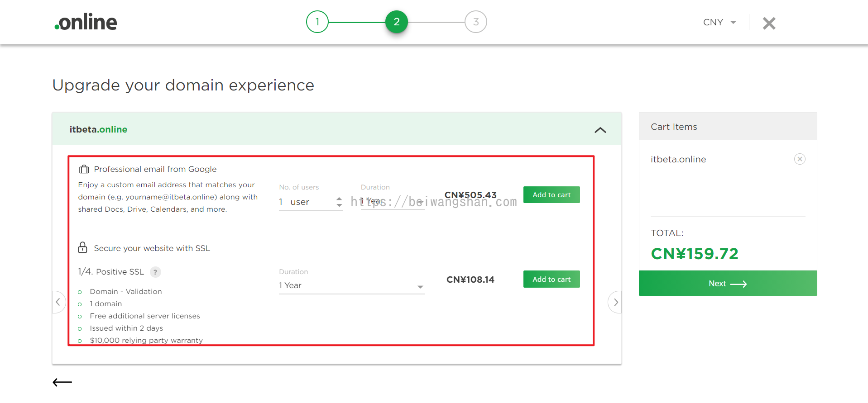Click the briefcase icon beside Professional email
868x403 pixels.
pos(84,169)
